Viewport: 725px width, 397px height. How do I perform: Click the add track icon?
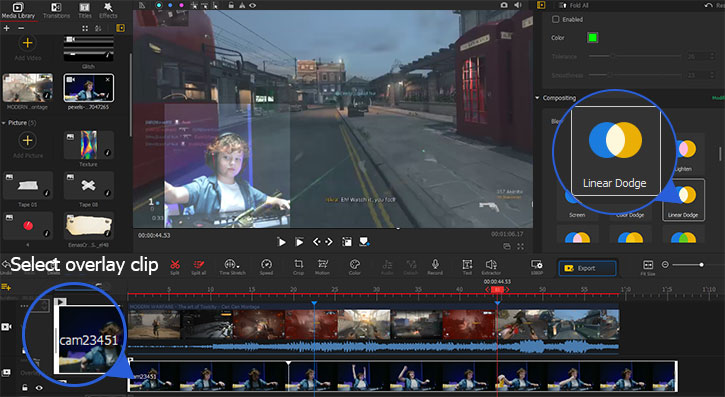(6, 287)
